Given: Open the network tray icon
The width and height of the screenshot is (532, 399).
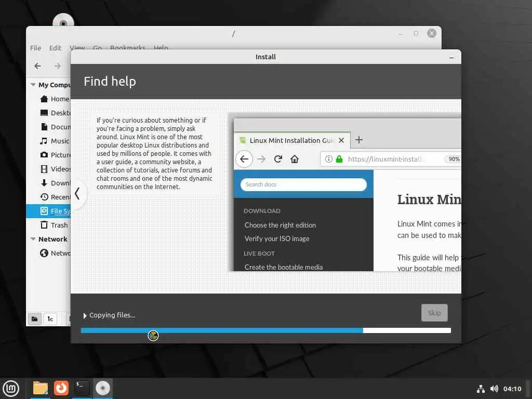Looking at the screenshot, I should (481, 389).
